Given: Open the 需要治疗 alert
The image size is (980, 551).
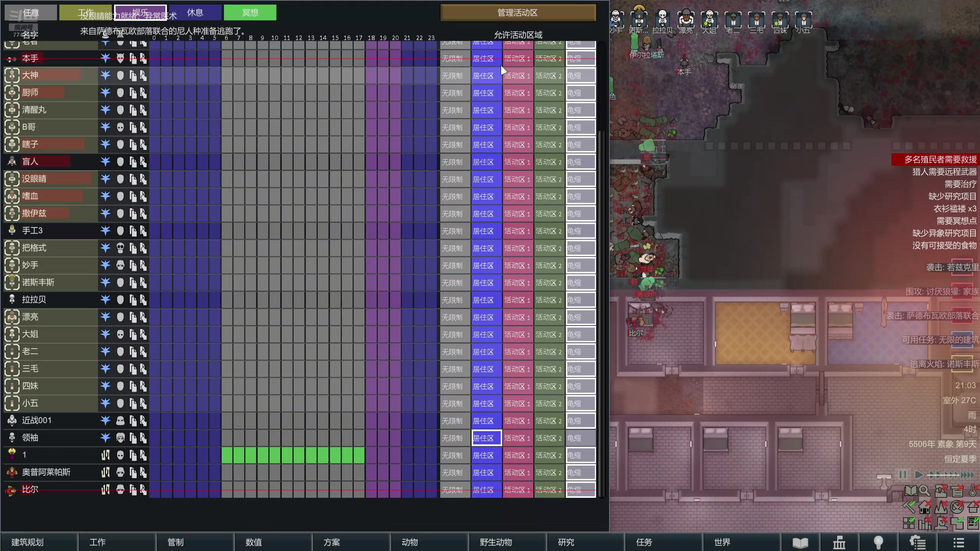Looking at the screenshot, I should coord(960,184).
